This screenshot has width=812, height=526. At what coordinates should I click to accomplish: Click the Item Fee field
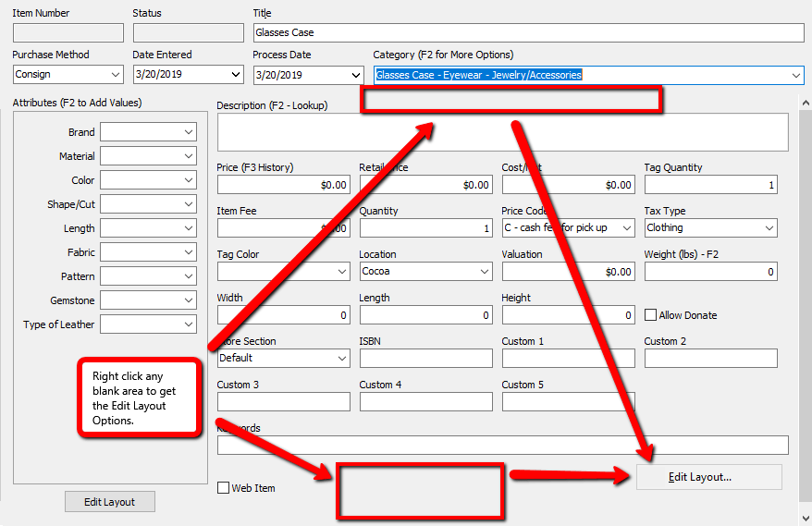point(283,227)
